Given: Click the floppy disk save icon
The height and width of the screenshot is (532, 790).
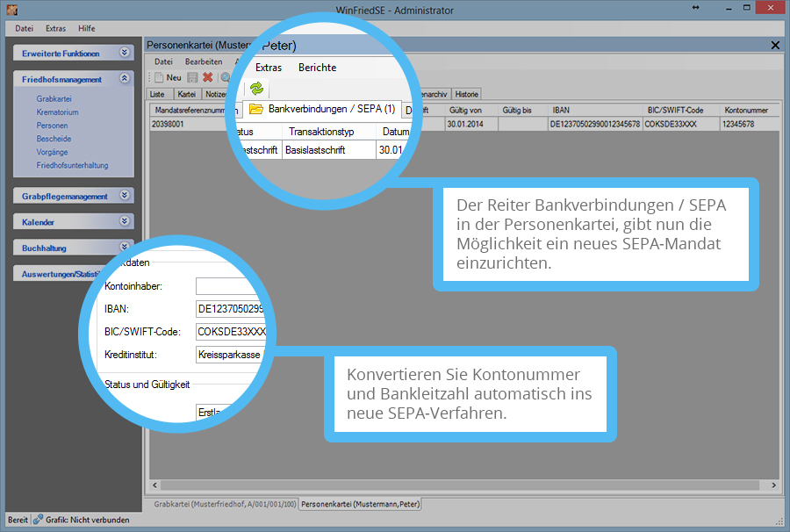Looking at the screenshot, I should pos(192,78).
